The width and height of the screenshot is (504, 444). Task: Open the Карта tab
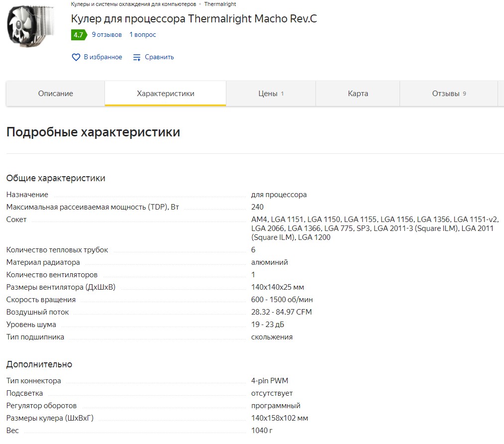pyautogui.click(x=358, y=94)
